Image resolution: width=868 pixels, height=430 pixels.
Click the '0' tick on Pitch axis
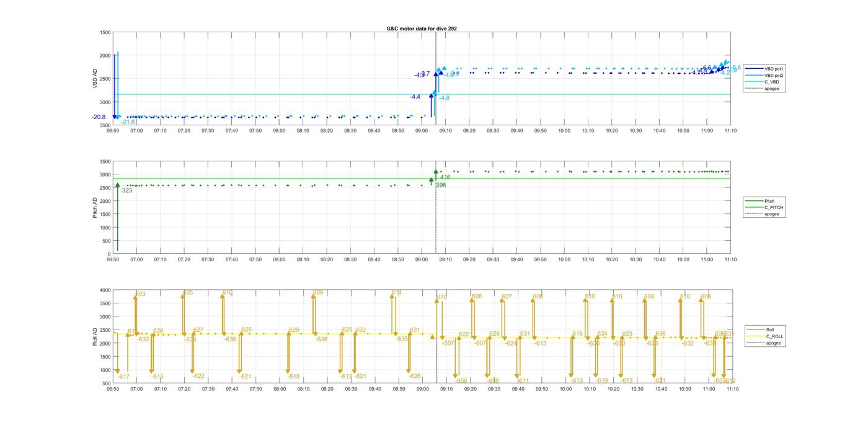point(108,254)
